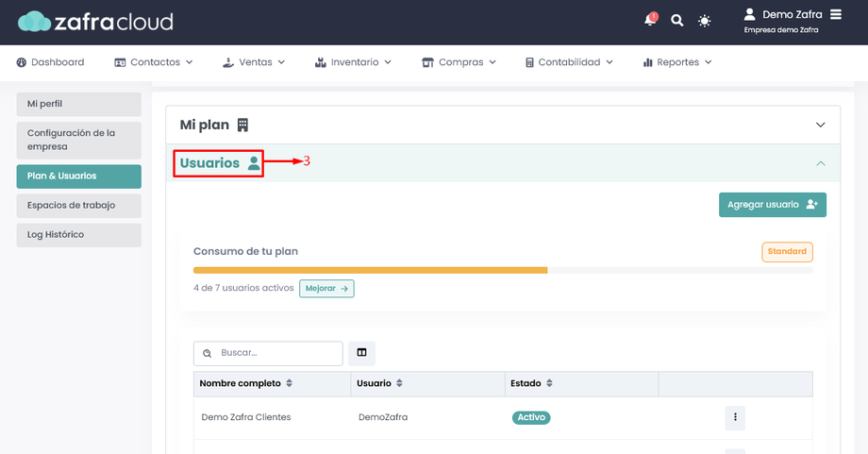Screen dimensions: 868x454
Task: Select Espacios de trabajo in sidebar
Action: click(78, 205)
